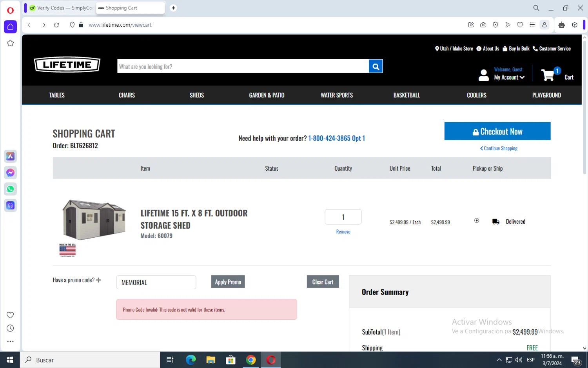Open sidebar setup three-dots icon
This screenshot has width=588, height=368.
10,341
